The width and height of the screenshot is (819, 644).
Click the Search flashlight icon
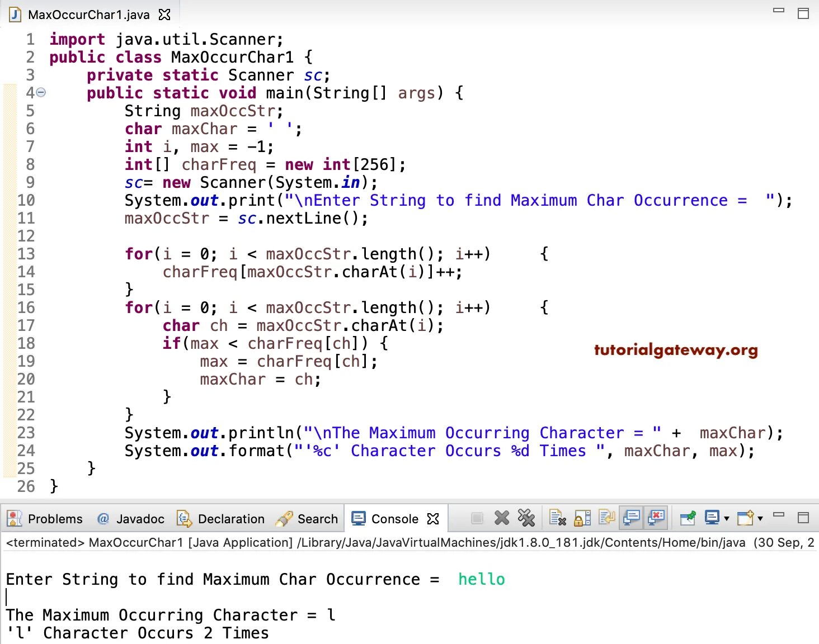click(x=284, y=519)
